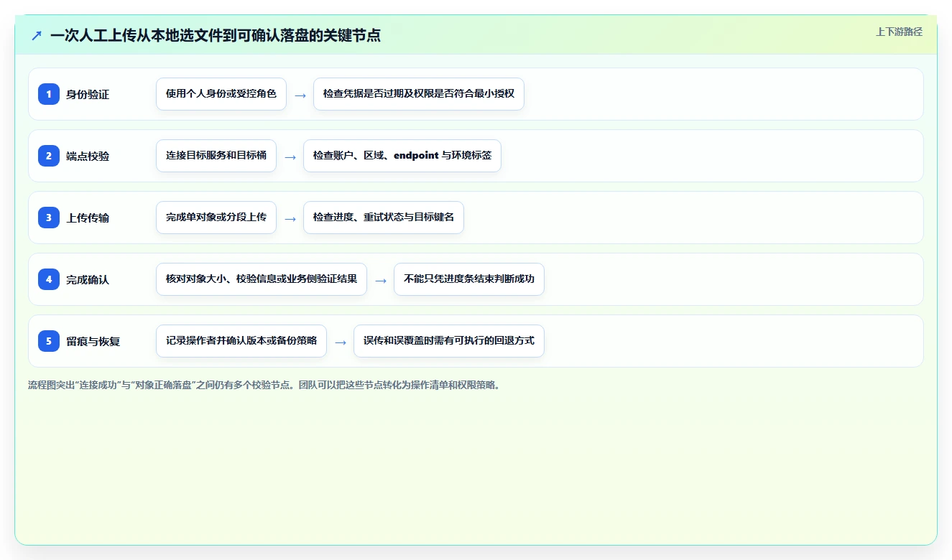Click the number 5 badge for 留痕与恢复
The height and width of the screenshot is (560, 952).
(x=49, y=341)
